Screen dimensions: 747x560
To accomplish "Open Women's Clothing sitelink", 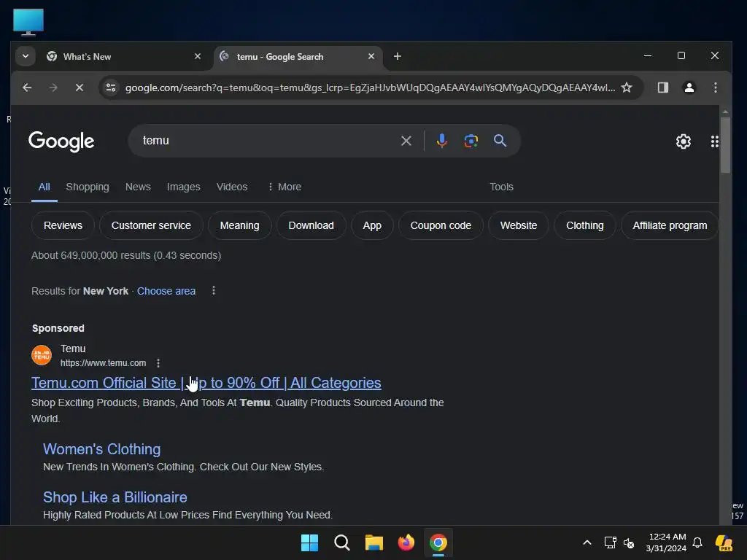I will click(102, 449).
